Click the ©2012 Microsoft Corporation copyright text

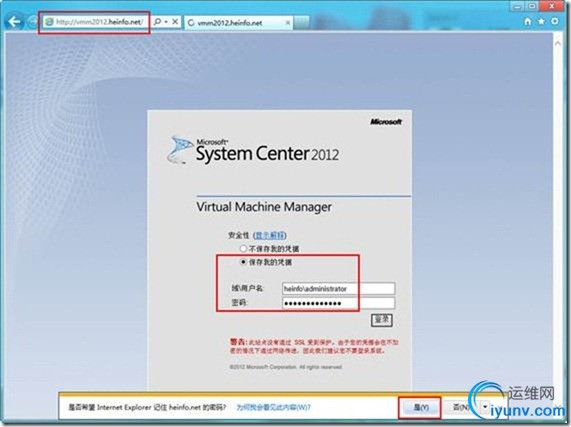pyautogui.click(x=286, y=367)
